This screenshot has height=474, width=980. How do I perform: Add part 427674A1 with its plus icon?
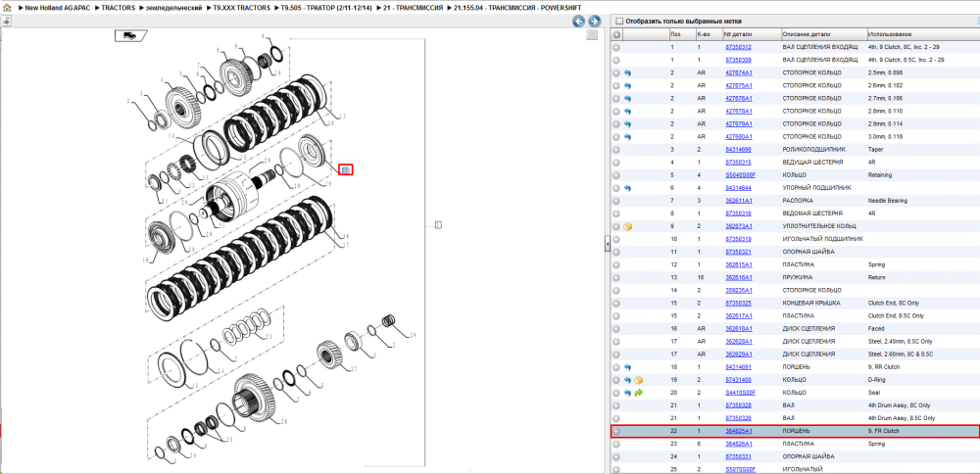pyautogui.click(x=616, y=73)
